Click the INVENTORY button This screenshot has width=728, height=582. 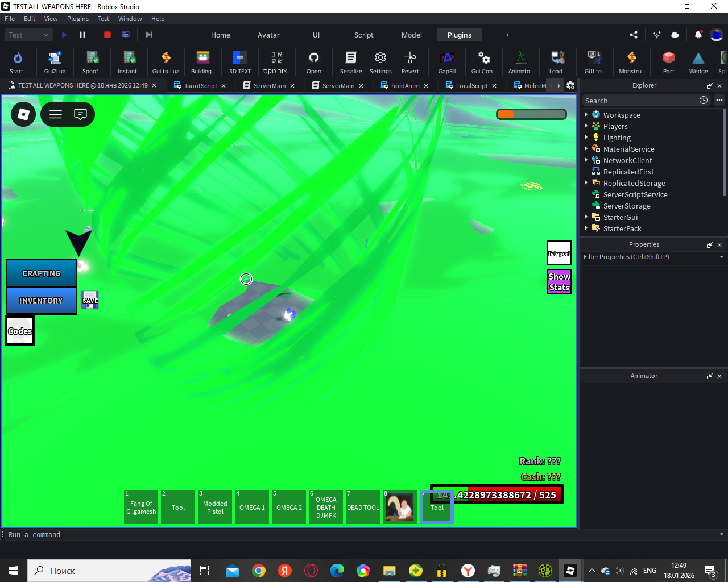coord(41,301)
